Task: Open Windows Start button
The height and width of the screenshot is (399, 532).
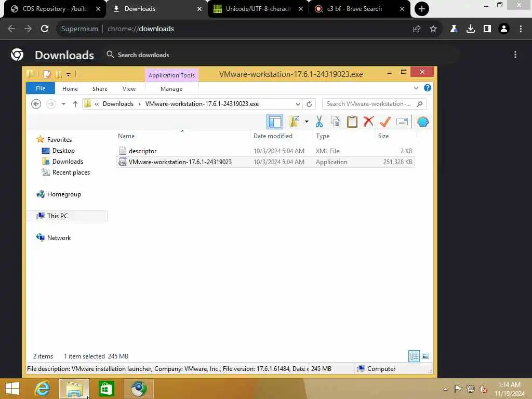Action: (x=12, y=389)
